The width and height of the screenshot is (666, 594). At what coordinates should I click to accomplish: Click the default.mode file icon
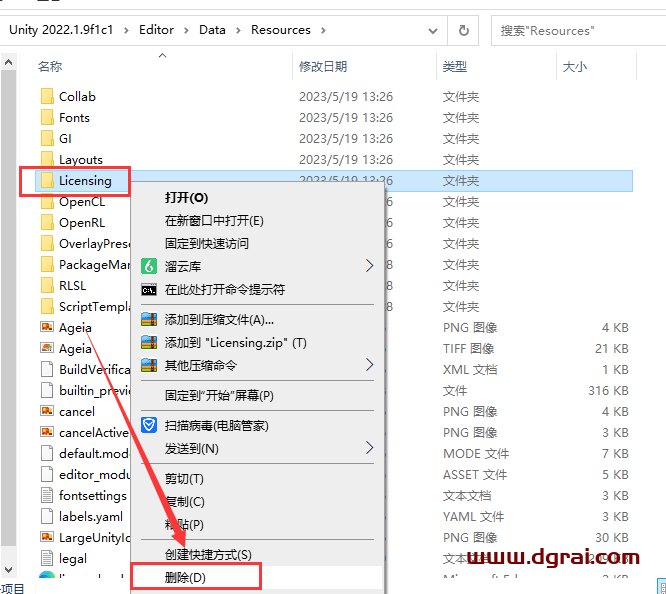coord(47,453)
